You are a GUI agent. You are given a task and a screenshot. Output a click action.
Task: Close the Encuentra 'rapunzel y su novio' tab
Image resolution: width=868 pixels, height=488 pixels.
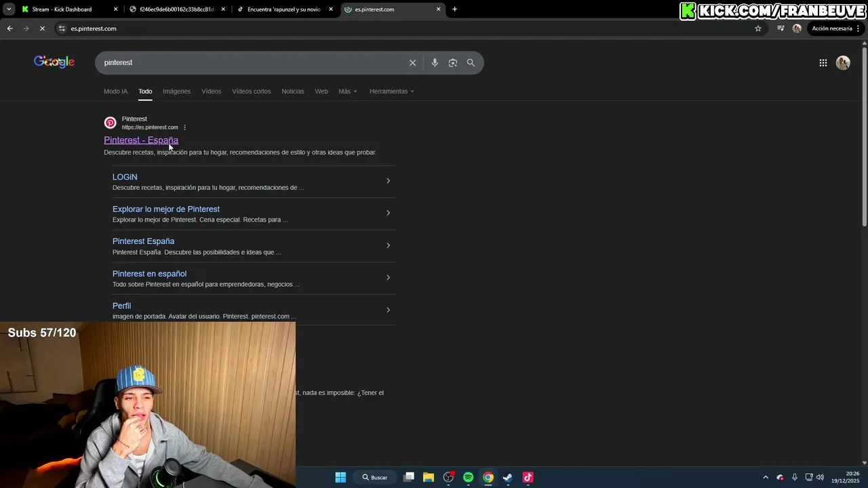click(x=331, y=9)
